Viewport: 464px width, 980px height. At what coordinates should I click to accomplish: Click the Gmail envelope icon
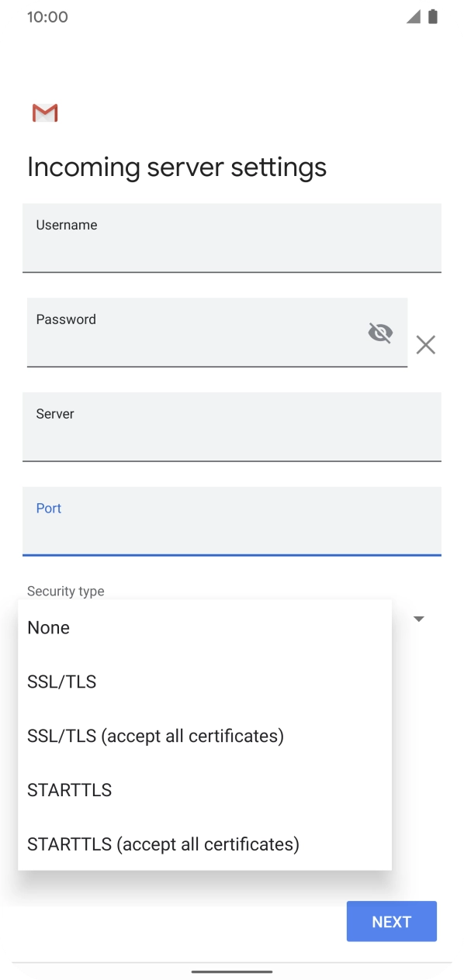pyautogui.click(x=44, y=112)
